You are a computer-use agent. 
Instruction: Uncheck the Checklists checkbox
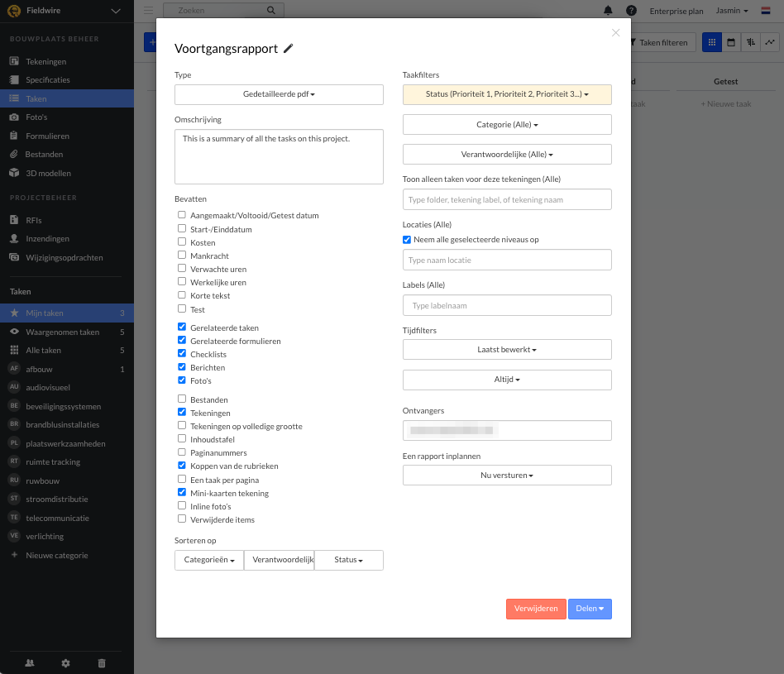[182, 354]
